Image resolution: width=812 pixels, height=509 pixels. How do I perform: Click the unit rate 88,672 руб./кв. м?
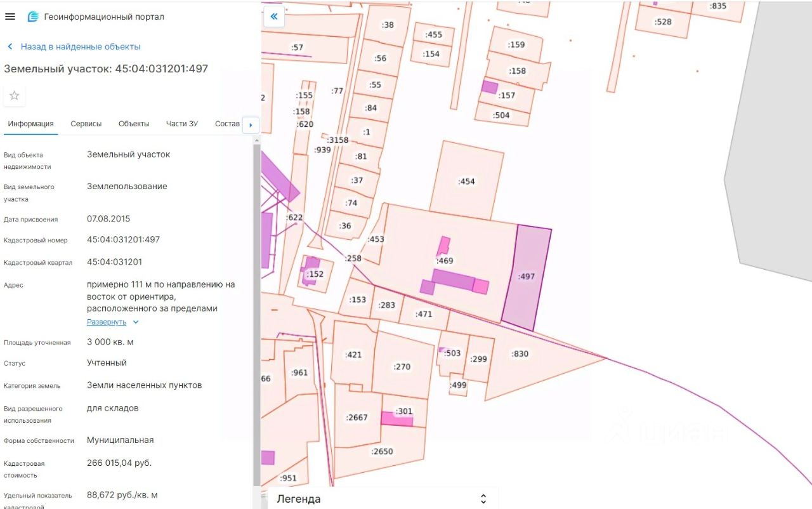point(122,495)
